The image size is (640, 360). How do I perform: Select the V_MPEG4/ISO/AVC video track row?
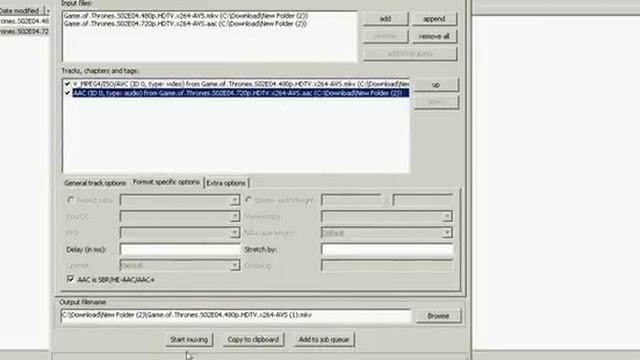pos(241,84)
